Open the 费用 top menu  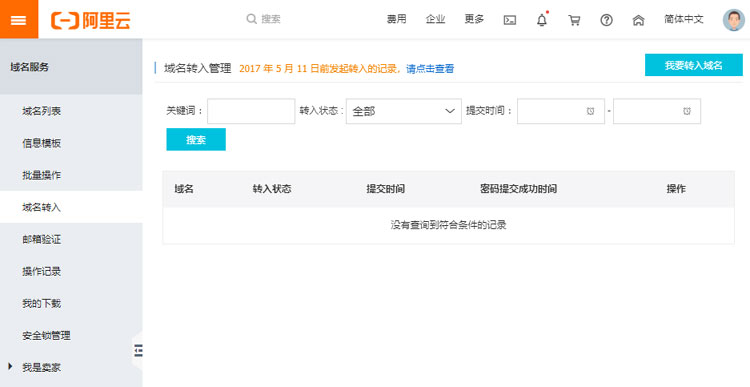click(x=397, y=19)
